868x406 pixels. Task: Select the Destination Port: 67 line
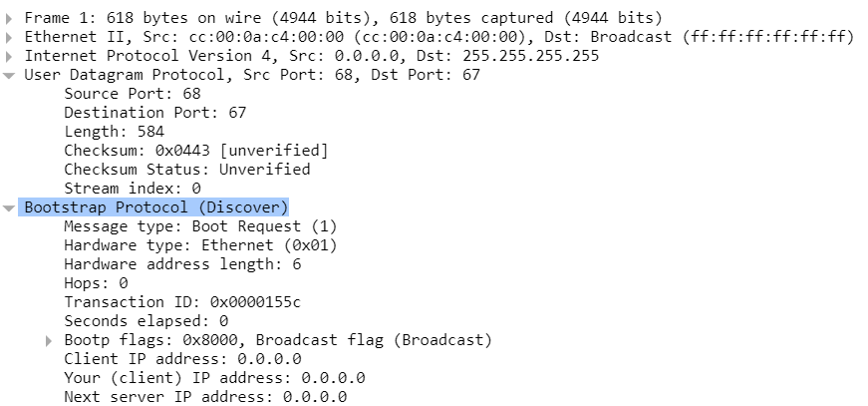(x=155, y=113)
